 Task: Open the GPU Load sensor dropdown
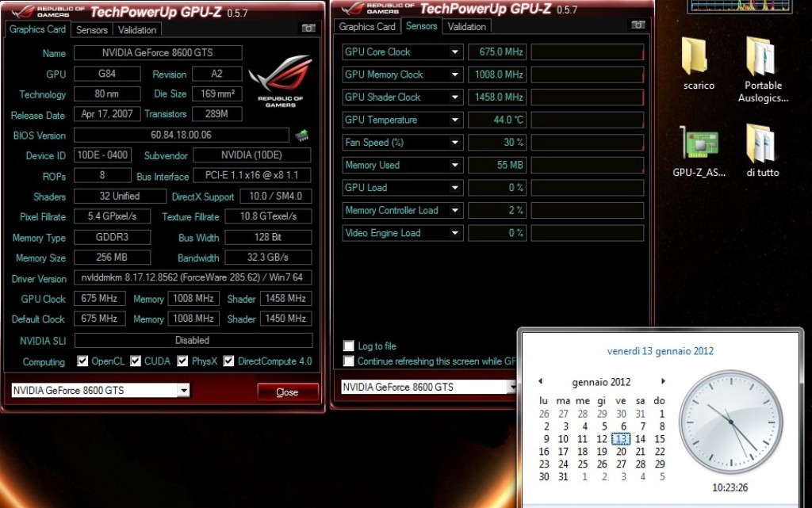(454, 188)
